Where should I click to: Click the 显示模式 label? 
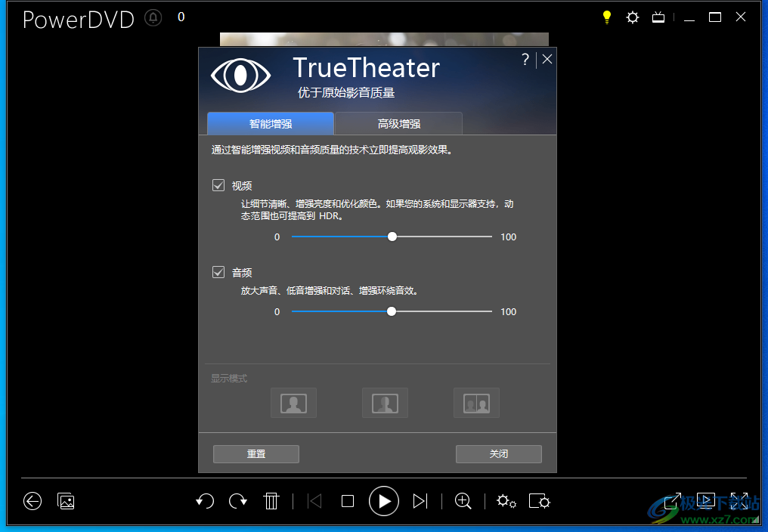[x=229, y=378]
